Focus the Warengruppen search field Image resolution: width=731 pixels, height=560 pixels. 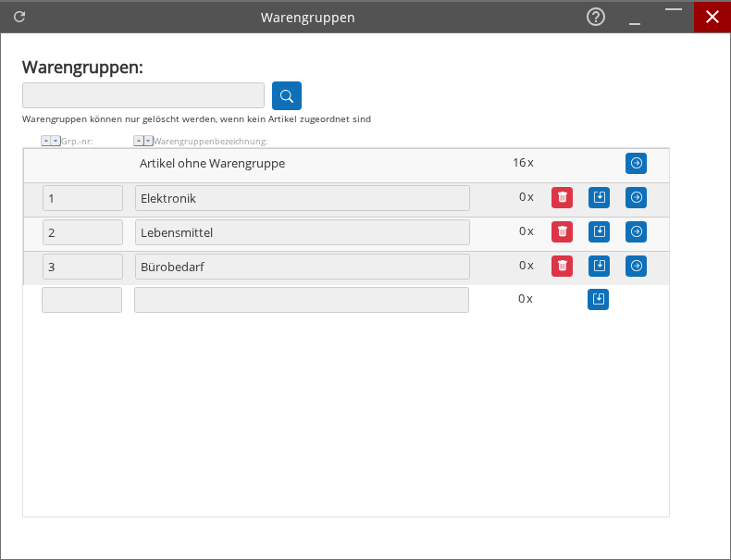click(x=143, y=95)
